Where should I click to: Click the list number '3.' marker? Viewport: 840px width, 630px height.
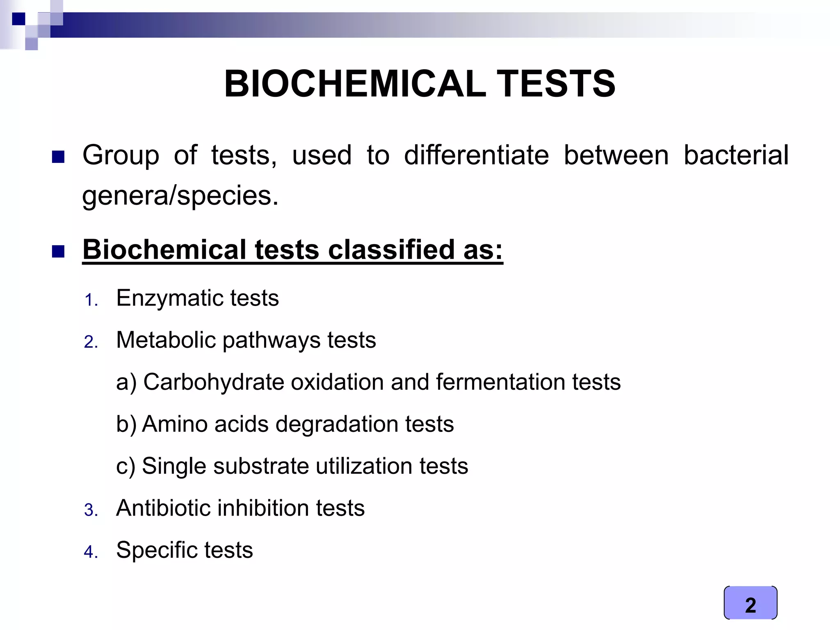pyautogui.click(x=91, y=510)
